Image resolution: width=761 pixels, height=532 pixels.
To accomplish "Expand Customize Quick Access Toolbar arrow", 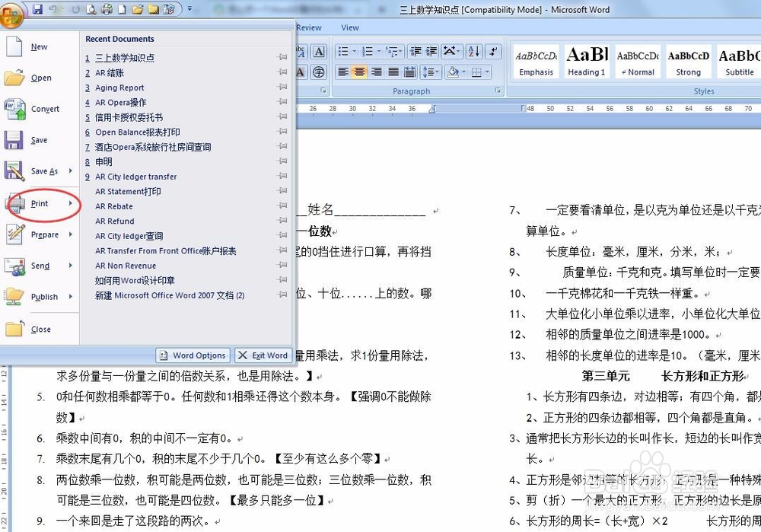I will tap(189, 8).
